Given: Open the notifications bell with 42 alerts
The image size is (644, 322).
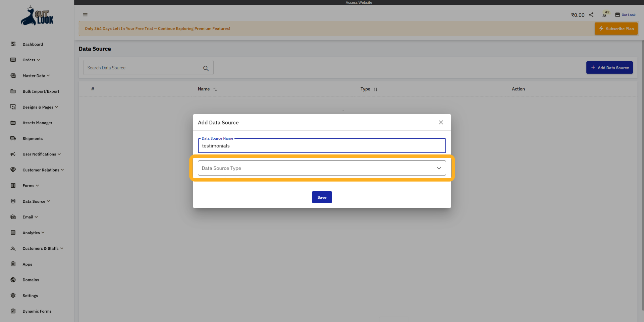Looking at the screenshot, I should tap(605, 14).
